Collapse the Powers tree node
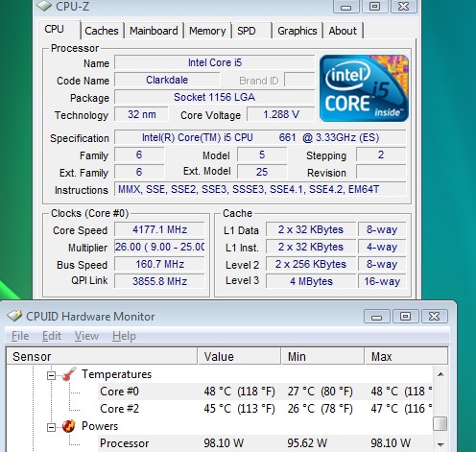The image size is (476, 452). (51, 427)
